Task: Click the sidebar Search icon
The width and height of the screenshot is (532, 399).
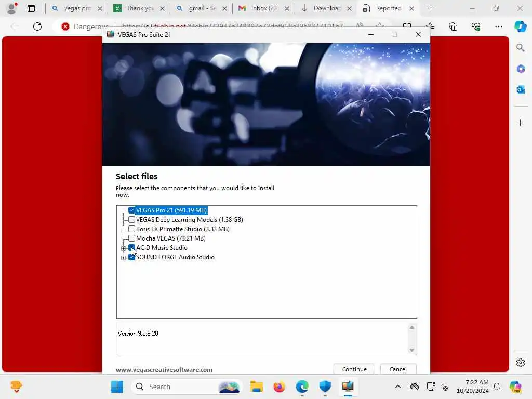Action: [521, 48]
